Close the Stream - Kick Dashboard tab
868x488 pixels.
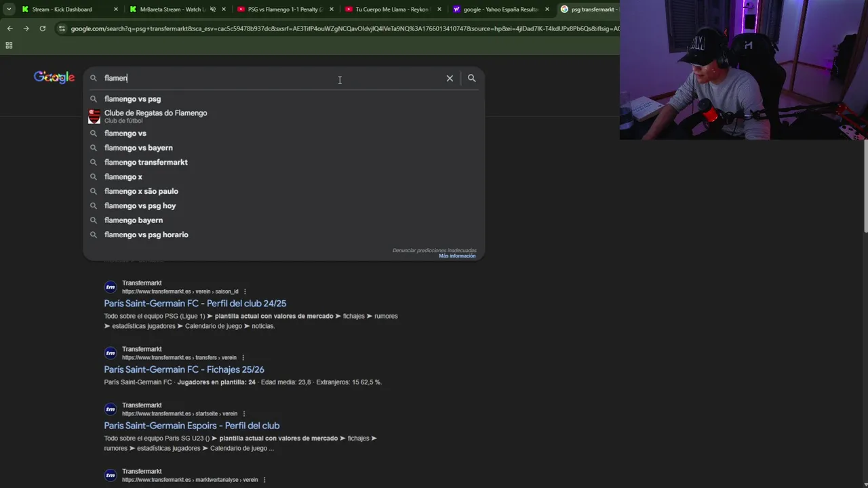tap(116, 9)
